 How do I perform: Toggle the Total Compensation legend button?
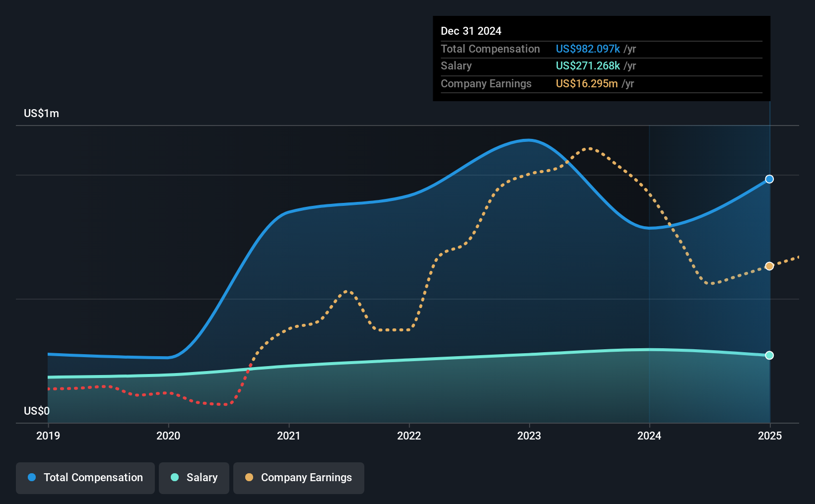[85, 478]
